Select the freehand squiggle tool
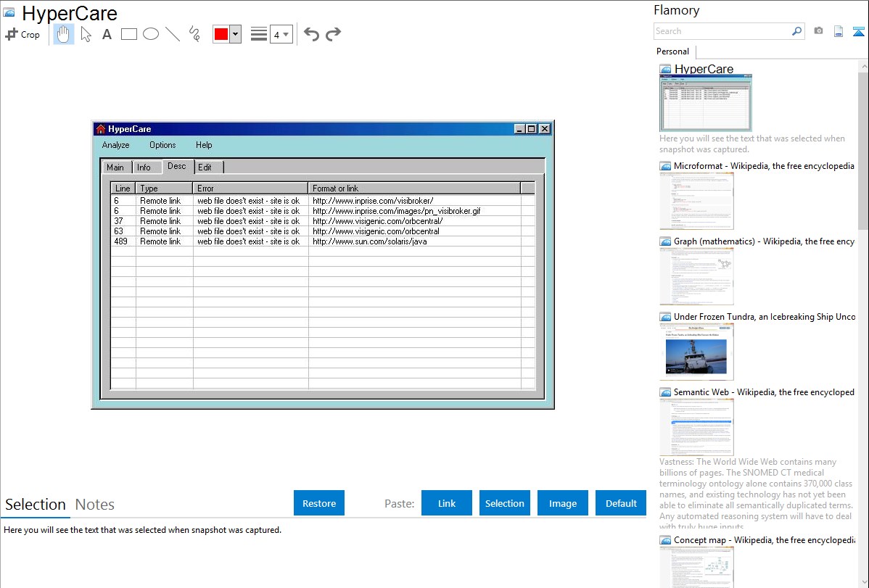 pyautogui.click(x=194, y=34)
